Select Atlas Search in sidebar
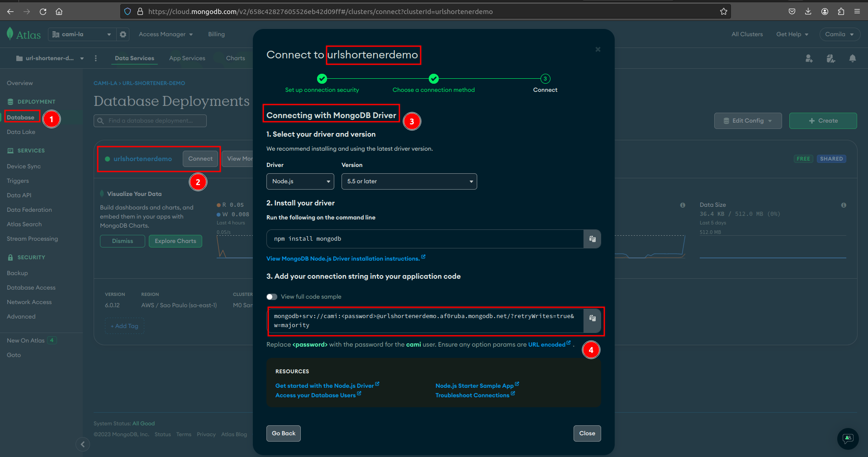 [x=24, y=224]
